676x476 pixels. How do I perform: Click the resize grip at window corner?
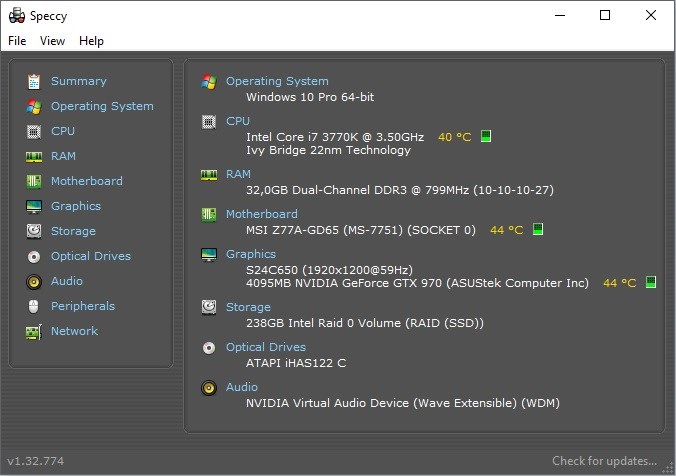click(669, 469)
